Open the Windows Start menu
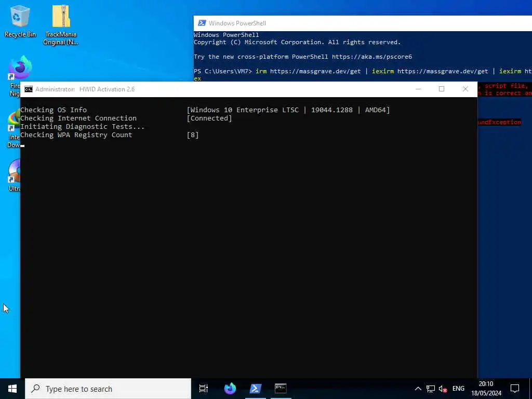Image resolution: width=532 pixels, height=399 pixels. coord(12,389)
